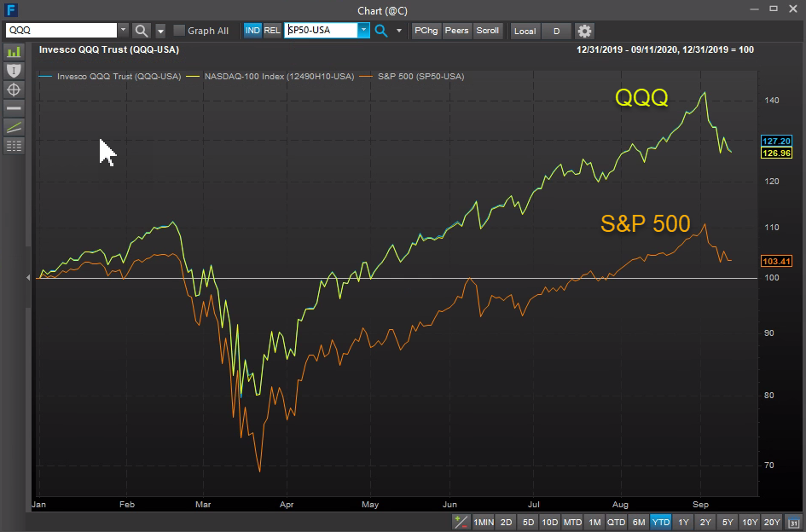806x532 pixels.
Task: Click the 126.96 yellow price label
Action: (x=776, y=153)
